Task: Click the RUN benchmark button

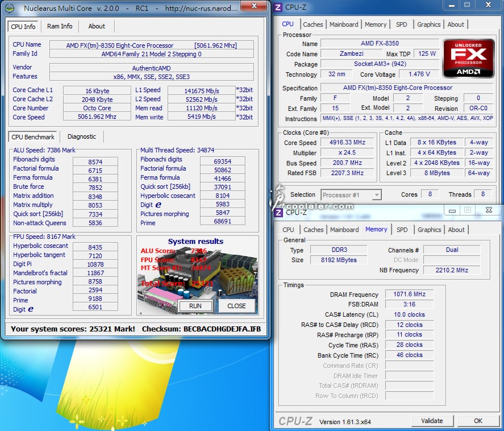Action: [x=195, y=306]
